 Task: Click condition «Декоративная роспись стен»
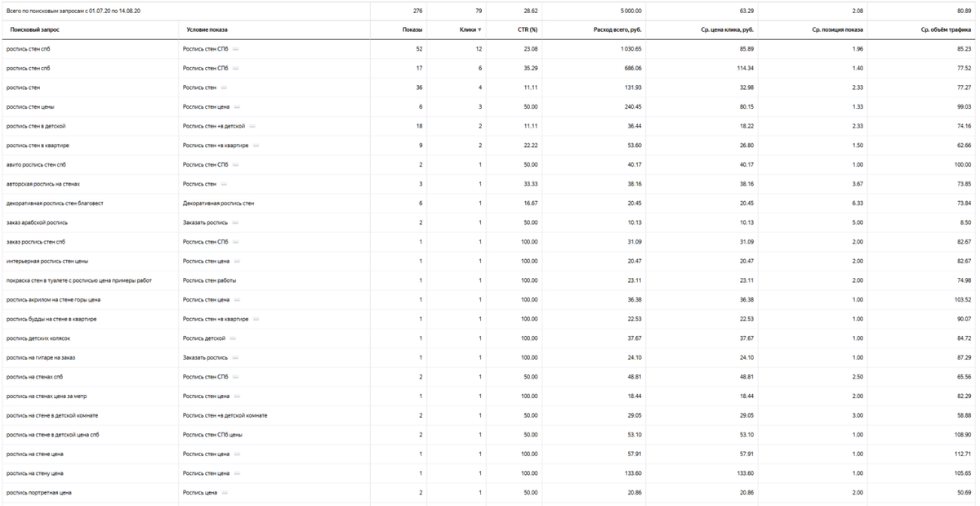tap(218, 204)
